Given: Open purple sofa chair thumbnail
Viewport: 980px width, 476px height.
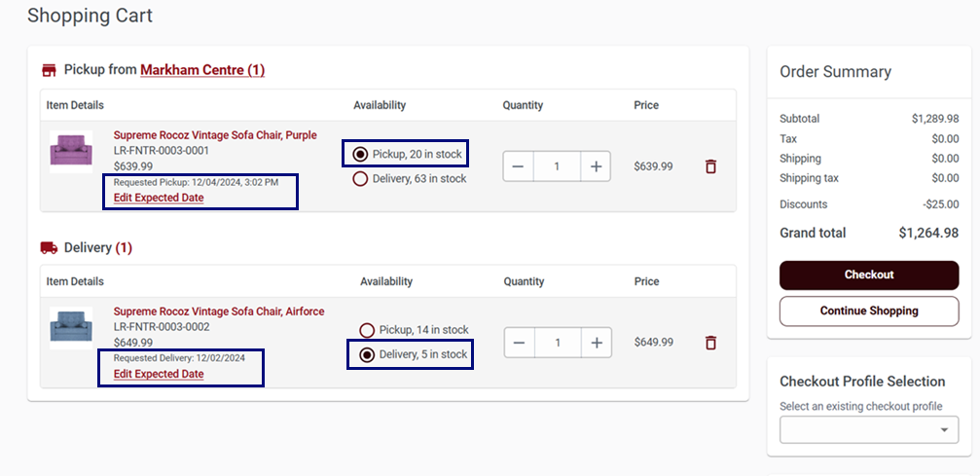Looking at the screenshot, I should [x=71, y=152].
